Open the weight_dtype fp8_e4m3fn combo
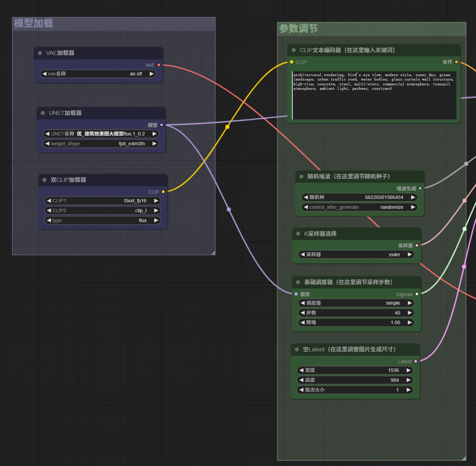The image size is (476, 466). (101, 144)
